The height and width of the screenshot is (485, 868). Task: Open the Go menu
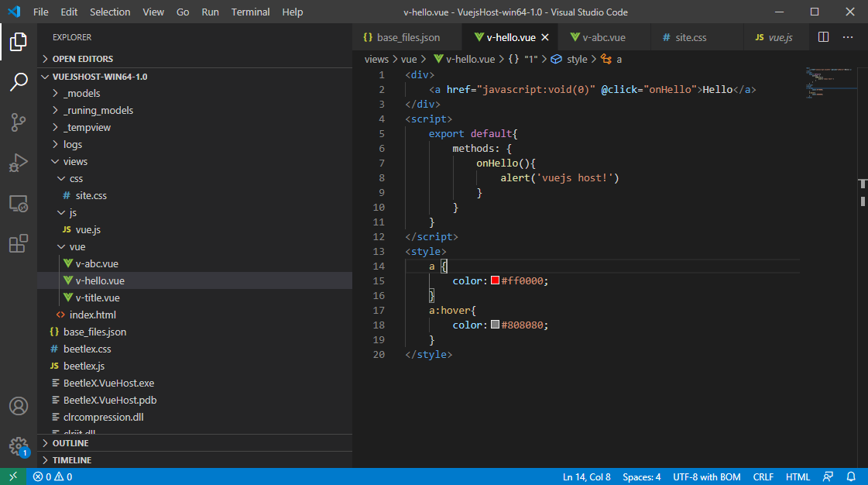(183, 12)
